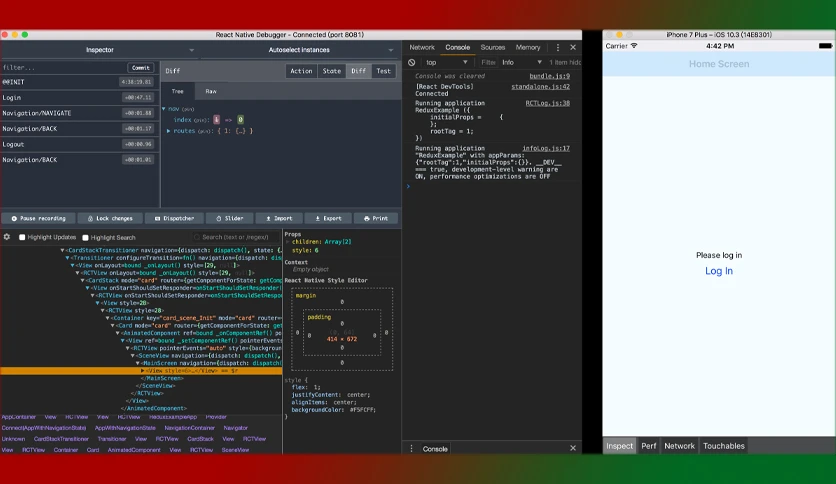836x484 pixels.
Task: Switch to the Network tab in DevTools
Action: 422,47
